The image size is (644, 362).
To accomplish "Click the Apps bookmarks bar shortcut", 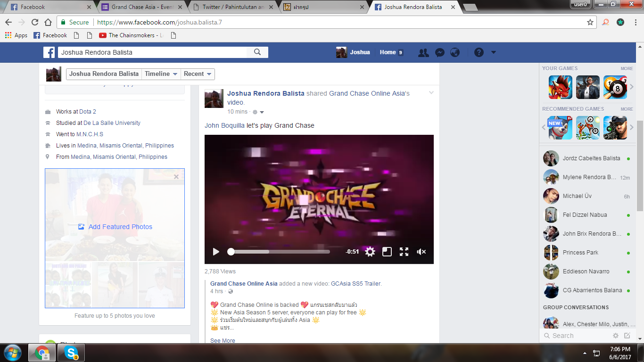I will point(16,35).
